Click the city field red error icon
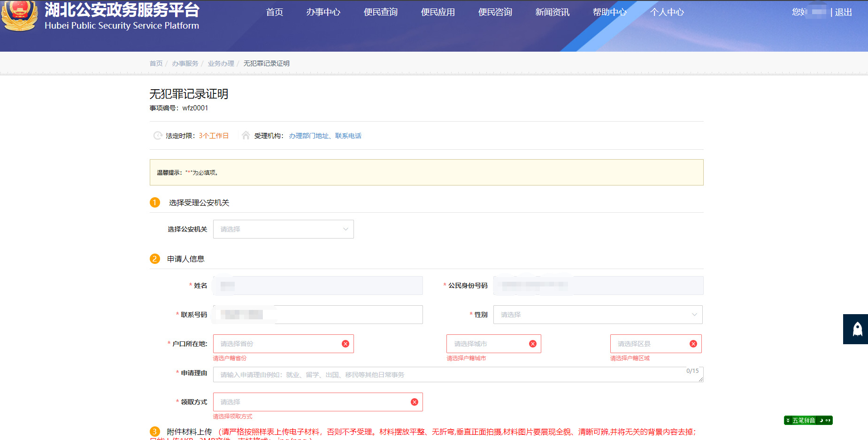Image resolution: width=868 pixels, height=440 pixels. (x=533, y=344)
